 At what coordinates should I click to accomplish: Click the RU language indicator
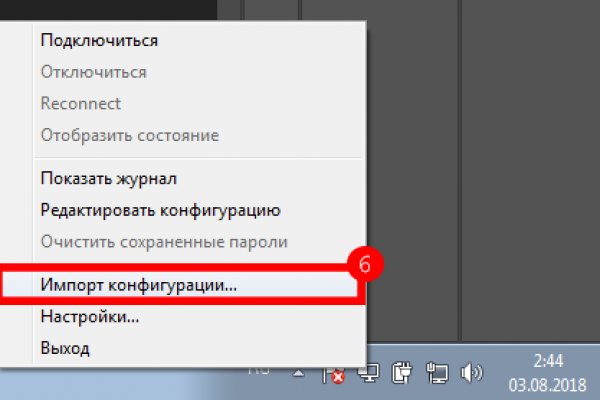point(260,368)
